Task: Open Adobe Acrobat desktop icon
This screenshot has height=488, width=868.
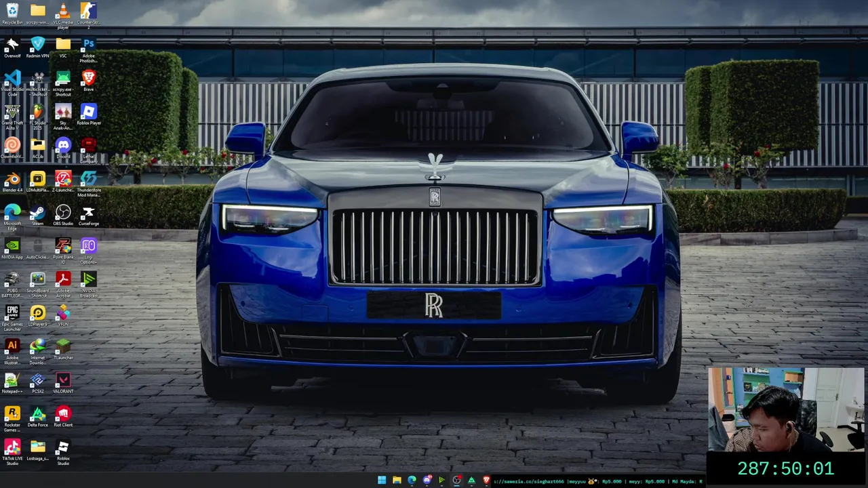Action: [63, 284]
